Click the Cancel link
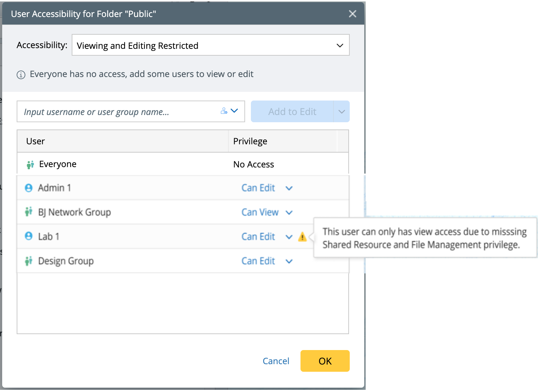This screenshot has width=538, height=392. (276, 361)
